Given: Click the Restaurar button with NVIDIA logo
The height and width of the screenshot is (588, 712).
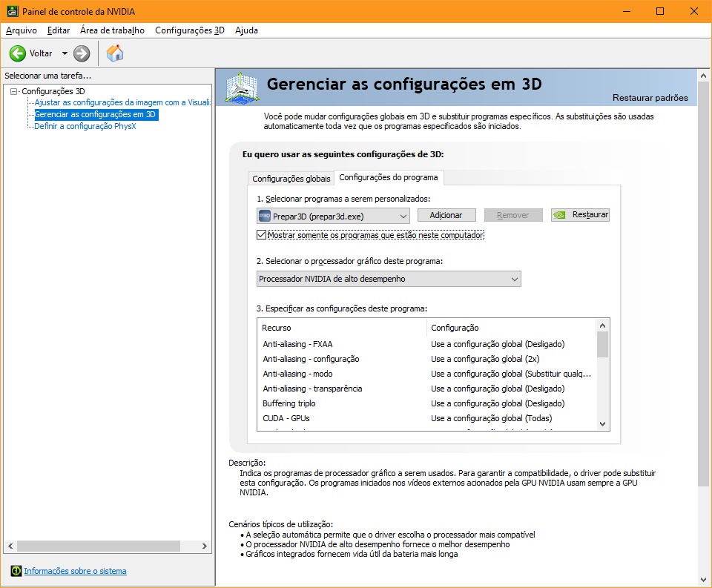Looking at the screenshot, I should (x=580, y=215).
